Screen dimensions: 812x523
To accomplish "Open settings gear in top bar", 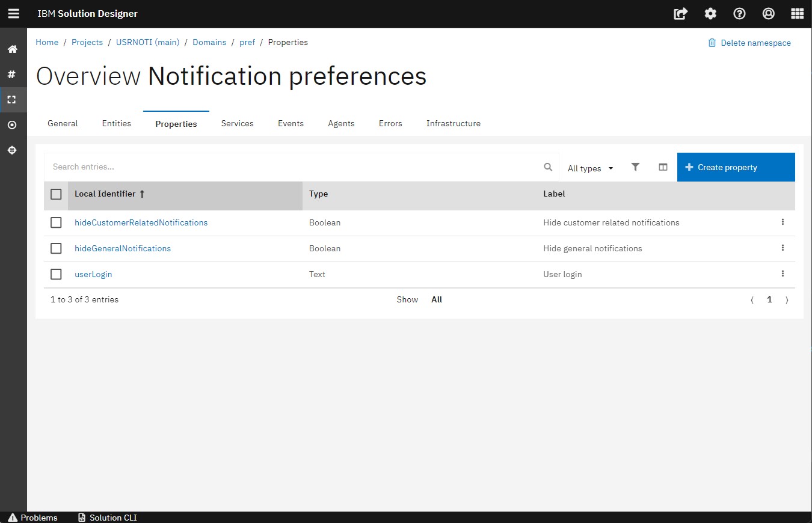I will (710, 14).
